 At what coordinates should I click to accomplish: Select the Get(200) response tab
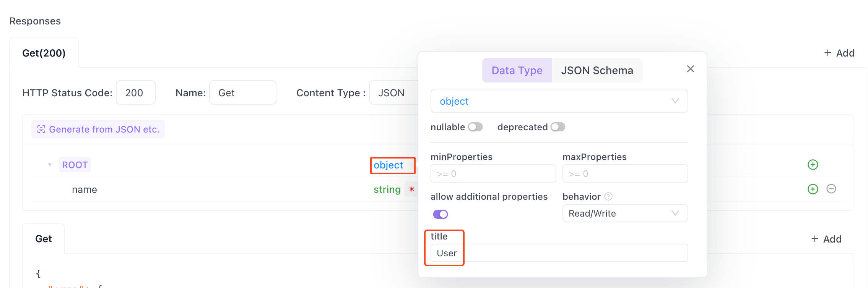(x=44, y=53)
